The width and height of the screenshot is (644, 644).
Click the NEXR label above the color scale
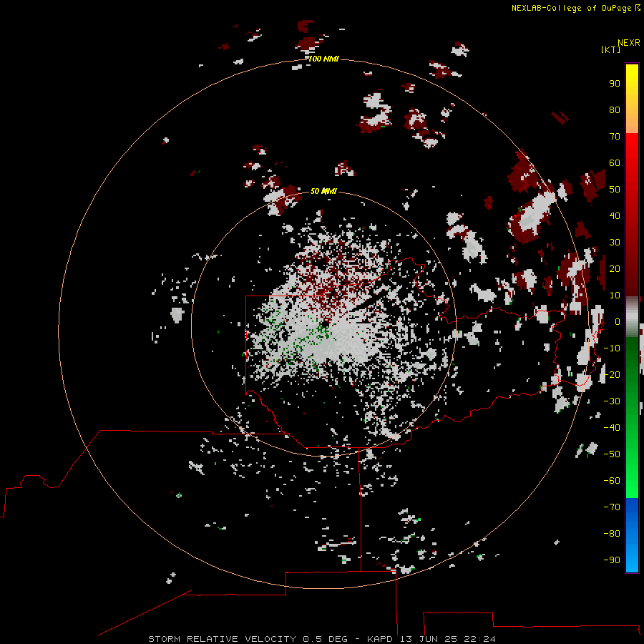pyautogui.click(x=629, y=43)
